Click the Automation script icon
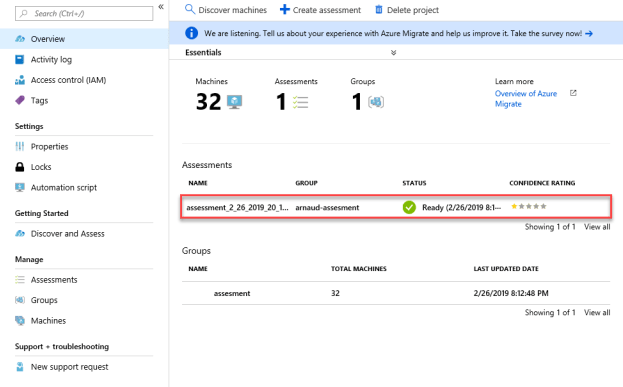The image size is (623, 387). [x=20, y=188]
